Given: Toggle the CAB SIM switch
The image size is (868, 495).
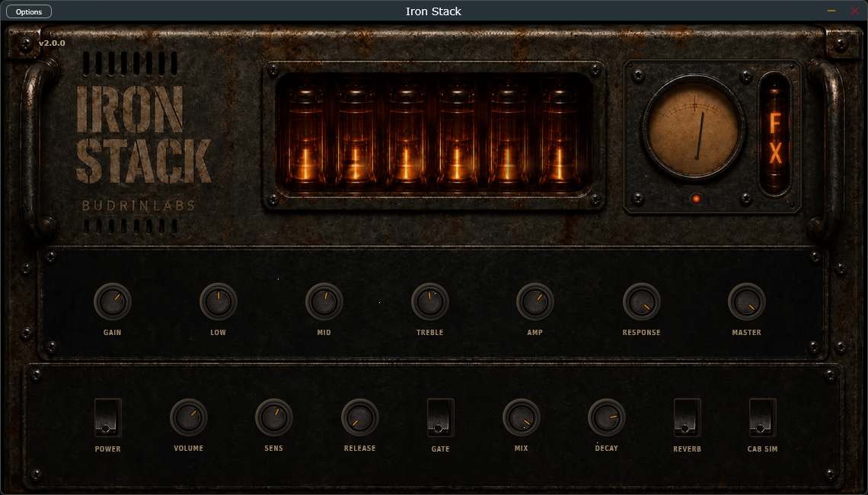Looking at the screenshot, I should 762,417.
